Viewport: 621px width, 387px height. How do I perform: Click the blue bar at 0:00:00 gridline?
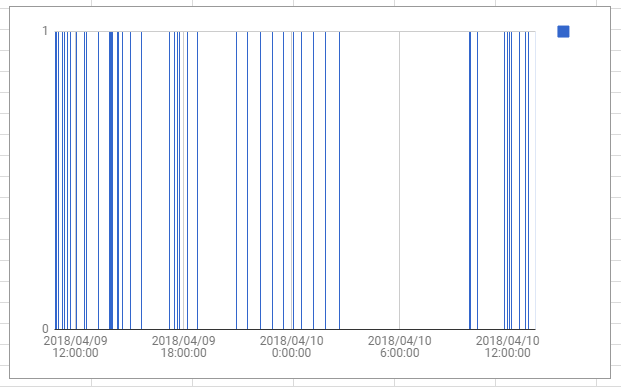(293, 180)
